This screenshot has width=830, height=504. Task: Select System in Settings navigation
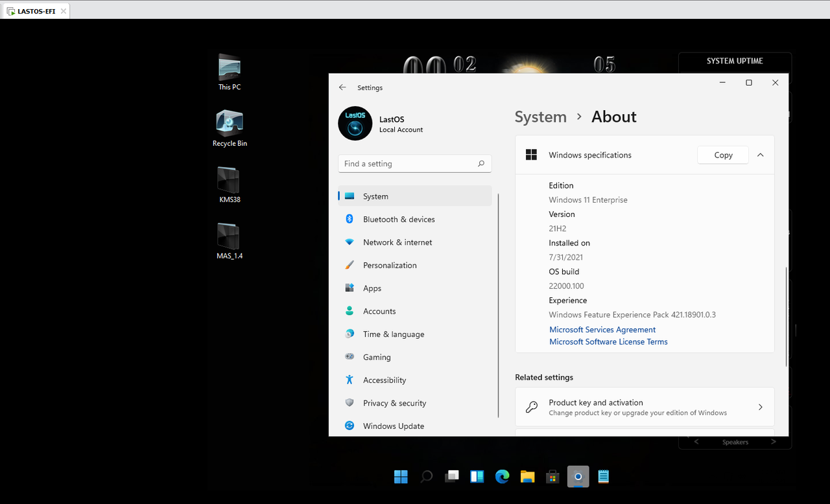coord(415,196)
